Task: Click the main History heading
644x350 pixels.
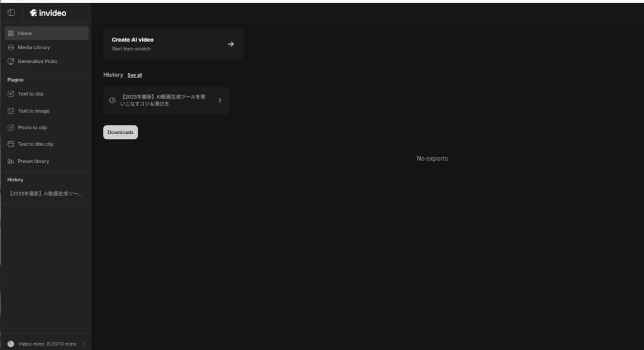Action: click(x=113, y=75)
